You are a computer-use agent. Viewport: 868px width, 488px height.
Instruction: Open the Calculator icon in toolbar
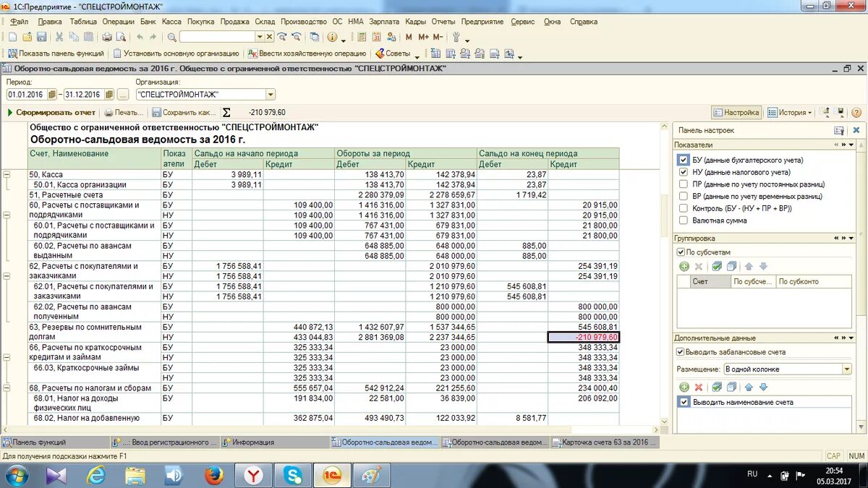click(x=361, y=37)
